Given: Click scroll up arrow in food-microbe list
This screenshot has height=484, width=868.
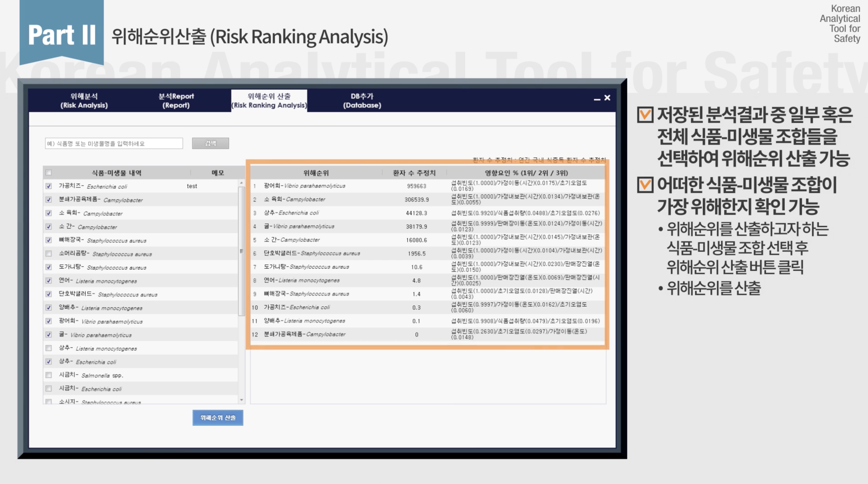Looking at the screenshot, I should coord(241,183).
